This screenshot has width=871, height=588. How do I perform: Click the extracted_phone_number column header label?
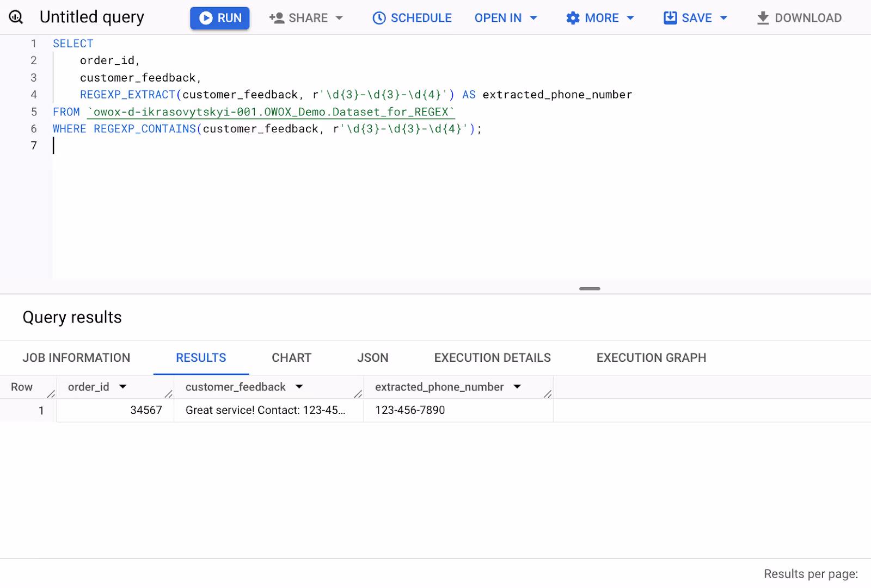coord(439,387)
